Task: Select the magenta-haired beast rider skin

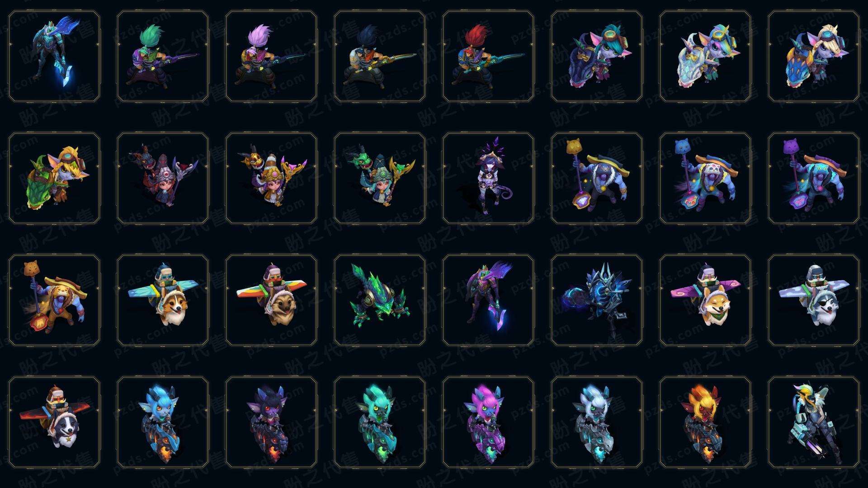Action: [488, 422]
